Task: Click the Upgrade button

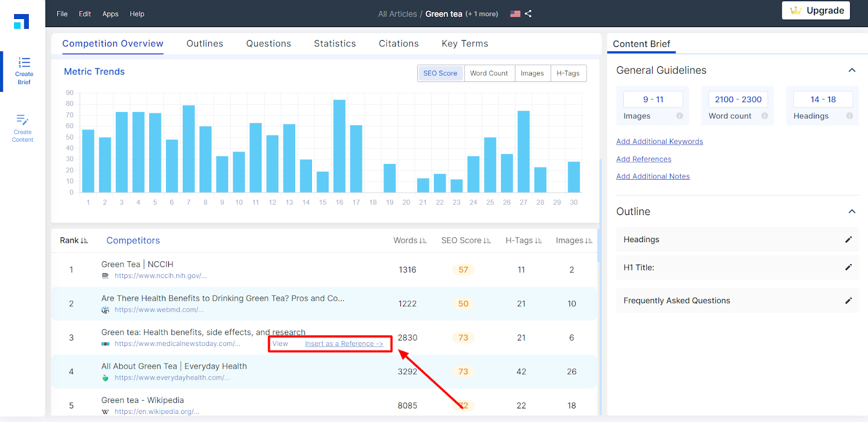Action: pos(816,10)
